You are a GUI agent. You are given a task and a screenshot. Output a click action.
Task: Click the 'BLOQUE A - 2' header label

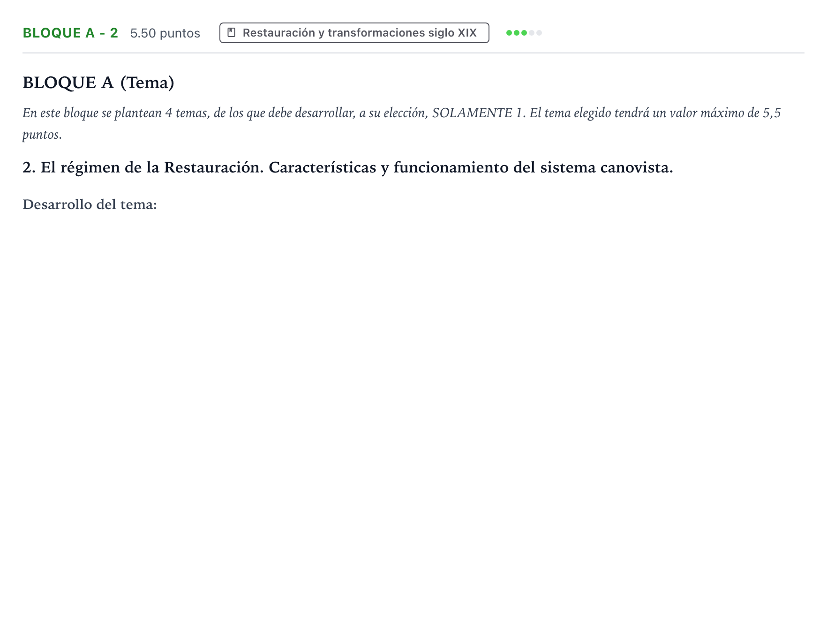[x=70, y=33]
